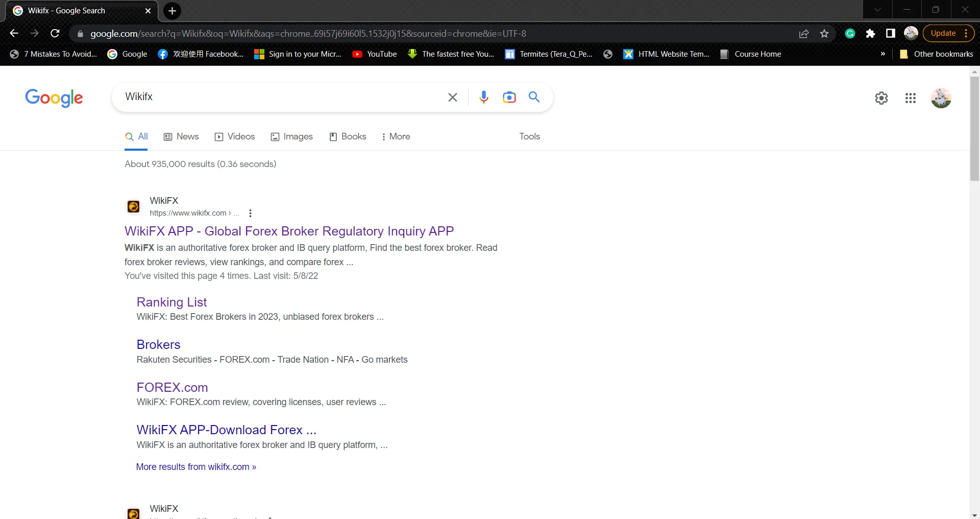Toggle the browser side panel
The width and height of the screenshot is (980, 519).
point(891,34)
